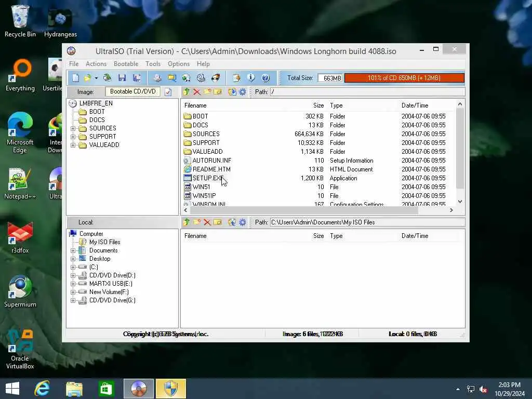Expand the SUPPORT folder in image tree

point(73,137)
